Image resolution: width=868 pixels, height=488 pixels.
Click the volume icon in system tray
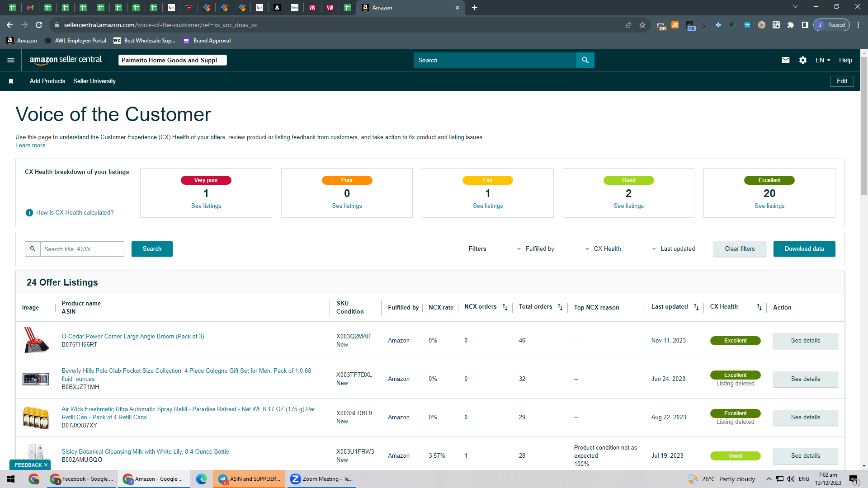coord(791,479)
